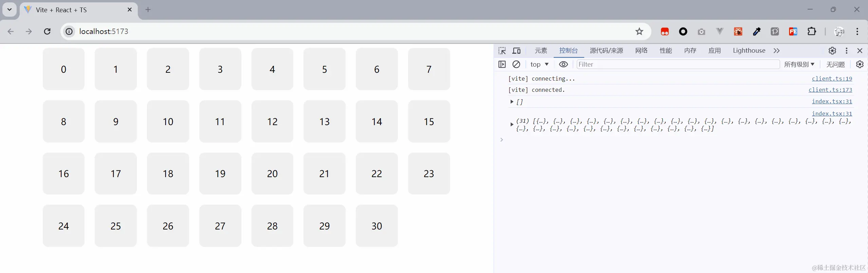Screen dimensions: 868x273
Task: Click the grid tile labeled 19
Action: pyautogui.click(x=220, y=173)
